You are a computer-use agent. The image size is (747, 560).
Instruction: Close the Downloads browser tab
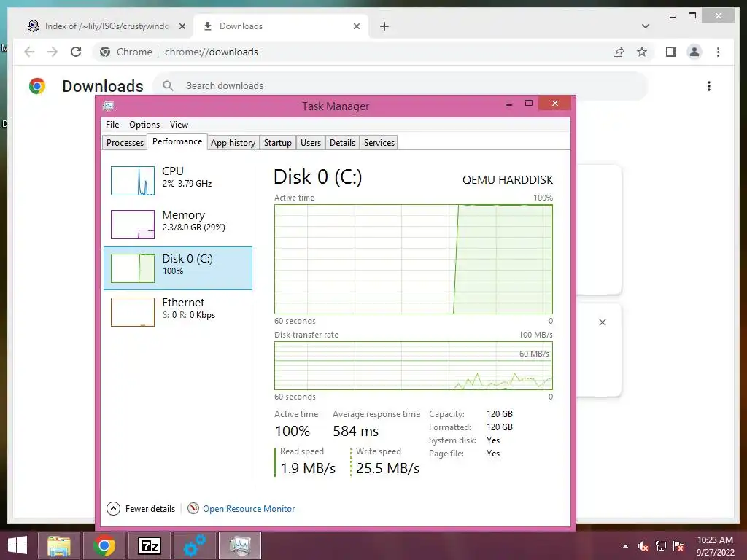356,27
